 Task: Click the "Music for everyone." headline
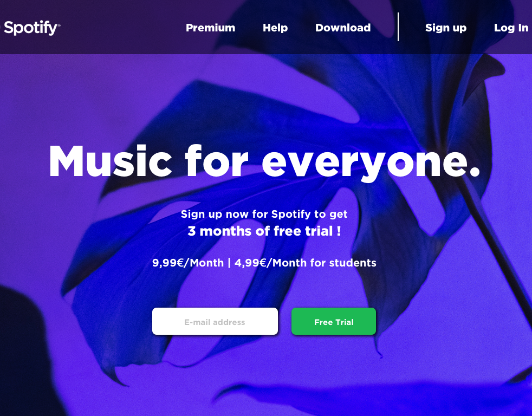(264, 161)
